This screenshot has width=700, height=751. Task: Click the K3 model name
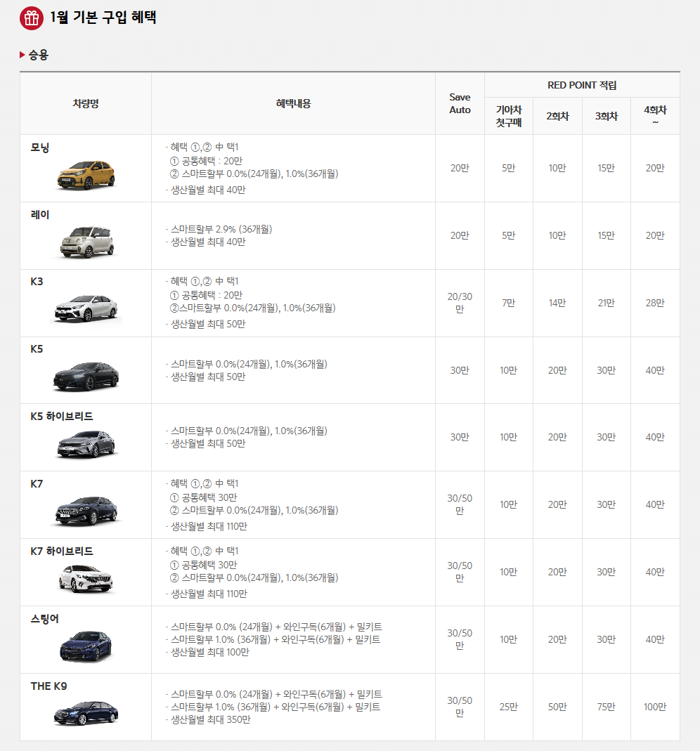[37, 282]
